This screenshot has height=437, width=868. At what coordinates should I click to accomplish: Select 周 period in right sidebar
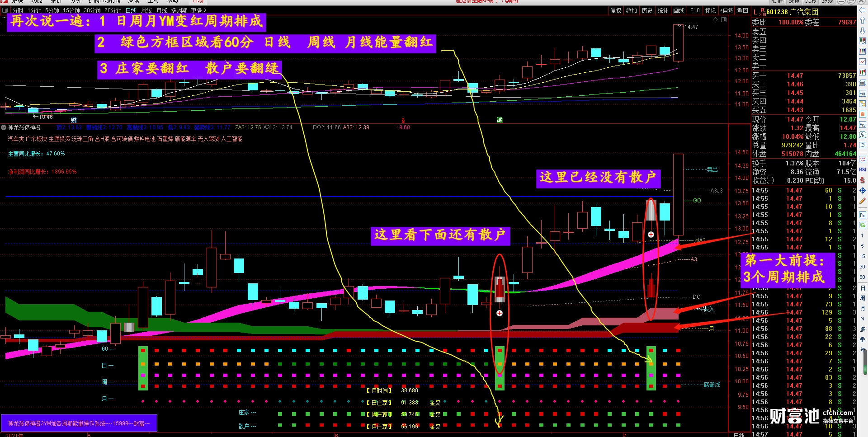click(x=862, y=298)
